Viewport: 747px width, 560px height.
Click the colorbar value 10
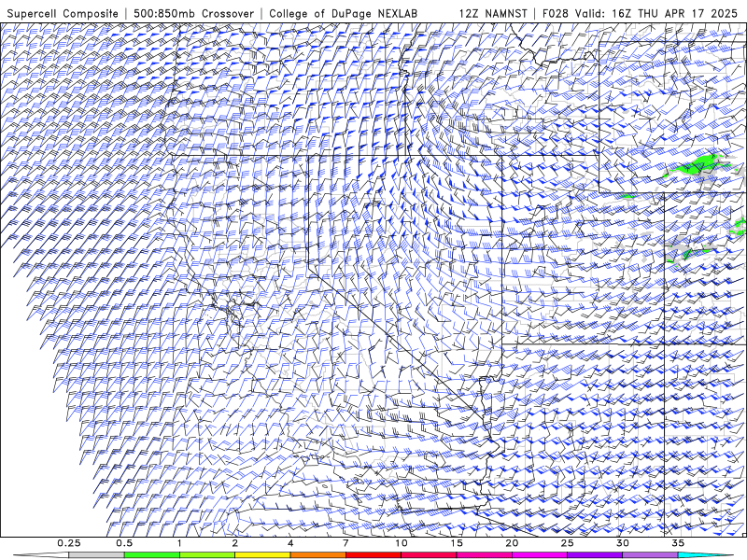tap(402, 543)
